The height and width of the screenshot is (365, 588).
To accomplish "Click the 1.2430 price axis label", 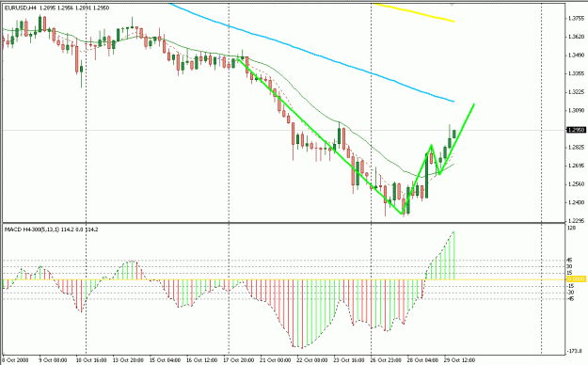I will click(576, 202).
